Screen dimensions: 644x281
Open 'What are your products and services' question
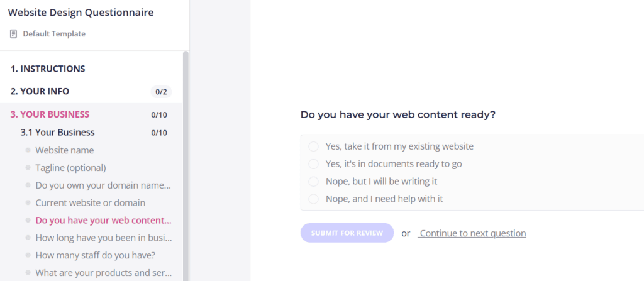tap(104, 273)
